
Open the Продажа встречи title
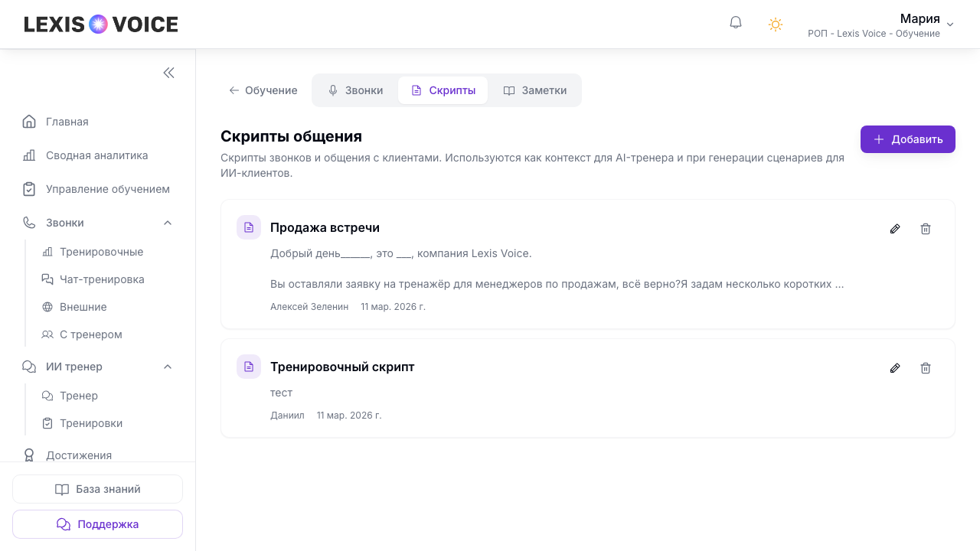pyautogui.click(x=325, y=227)
